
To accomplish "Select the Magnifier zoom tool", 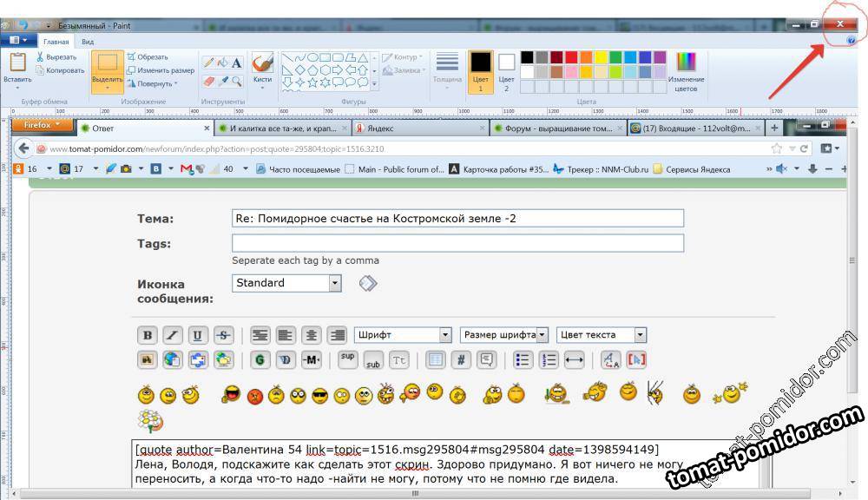I will pos(236,81).
